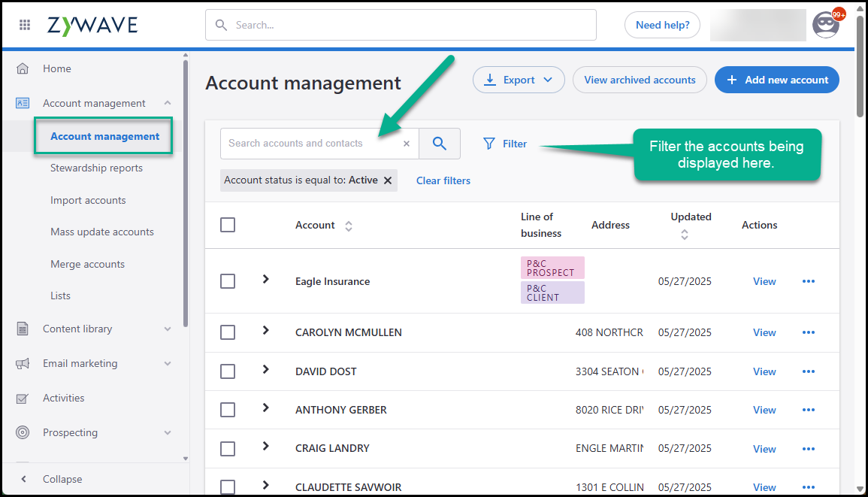Select the highlighted Account management submenu item
This screenshot has height=497, width=868.
click(104, 136)
